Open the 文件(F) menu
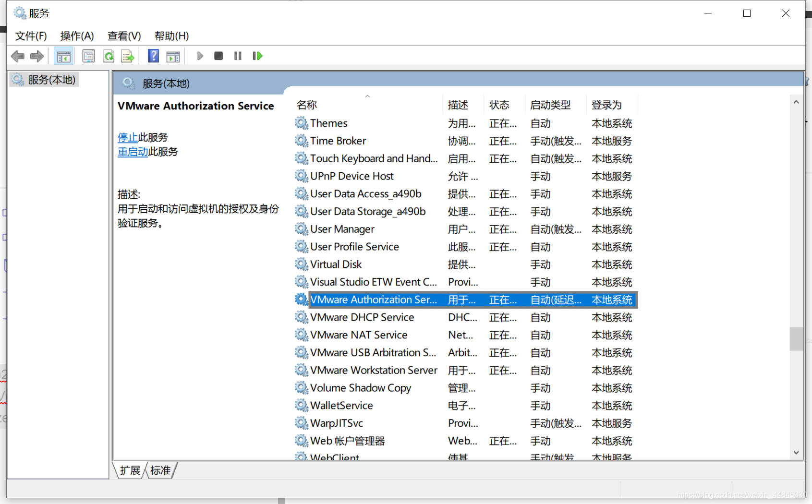Viewport: 812px width, 504px height. pyautogui.click(x=31, y=36)
